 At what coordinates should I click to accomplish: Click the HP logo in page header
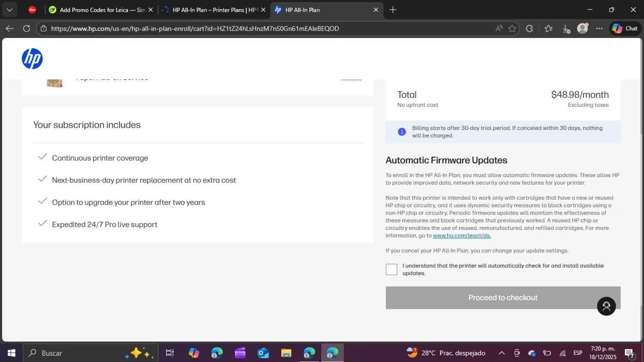pyautogui.click(x=32, y=59)
